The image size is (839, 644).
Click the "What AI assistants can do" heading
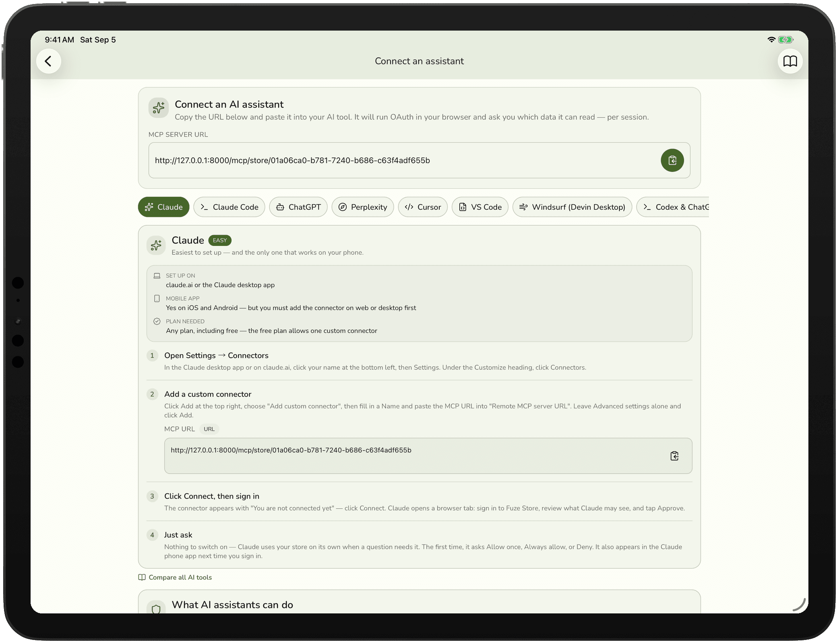(232, 605)
